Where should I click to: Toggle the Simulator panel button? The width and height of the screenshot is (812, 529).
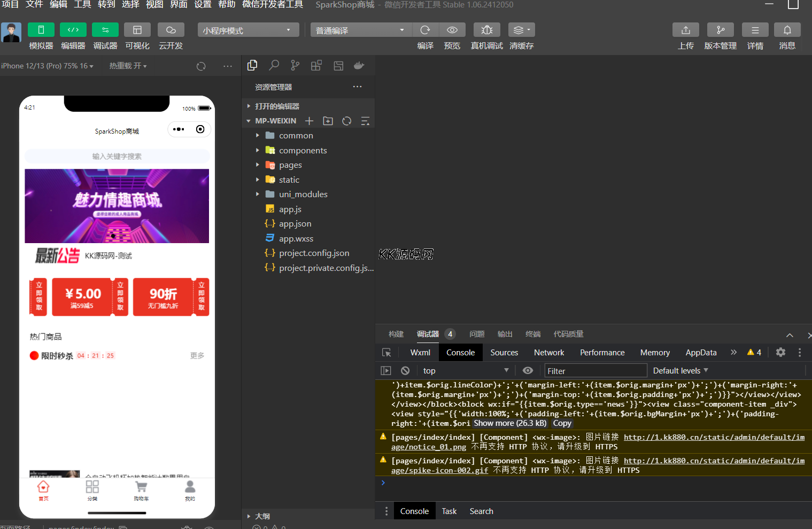click(41, 30)
